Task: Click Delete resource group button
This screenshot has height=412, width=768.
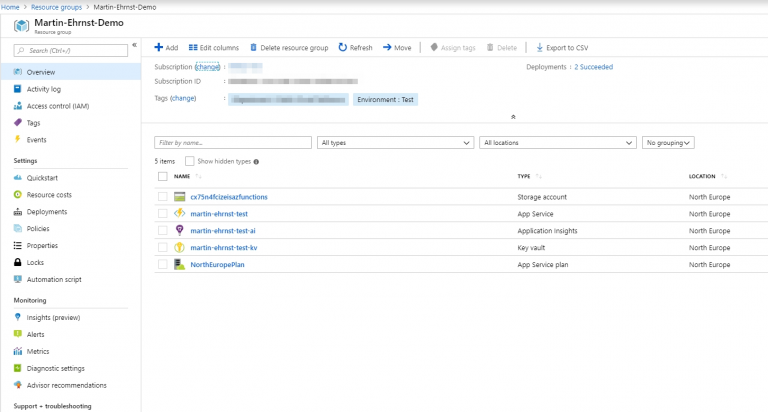Action: 288,47
